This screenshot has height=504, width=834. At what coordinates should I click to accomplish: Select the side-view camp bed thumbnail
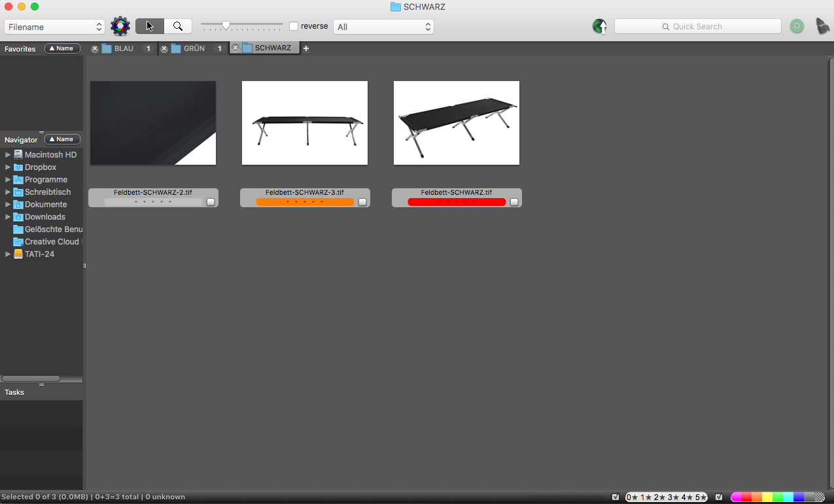click(305, 123)
